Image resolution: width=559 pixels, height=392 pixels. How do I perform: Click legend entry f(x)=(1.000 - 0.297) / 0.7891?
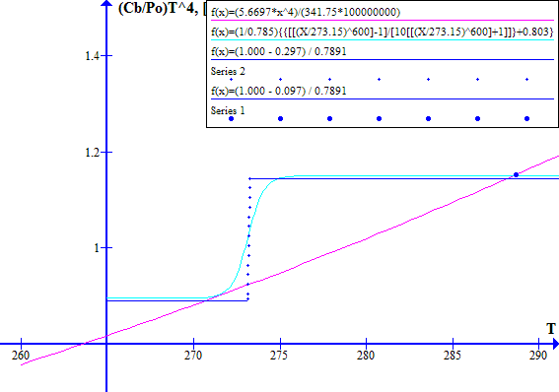pos(278,51)
